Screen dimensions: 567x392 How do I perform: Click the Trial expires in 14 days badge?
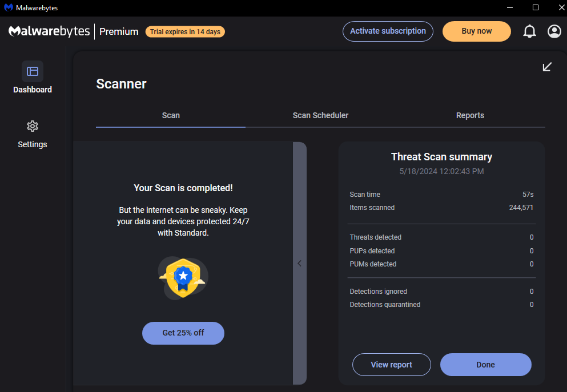(x=185, y=32)
